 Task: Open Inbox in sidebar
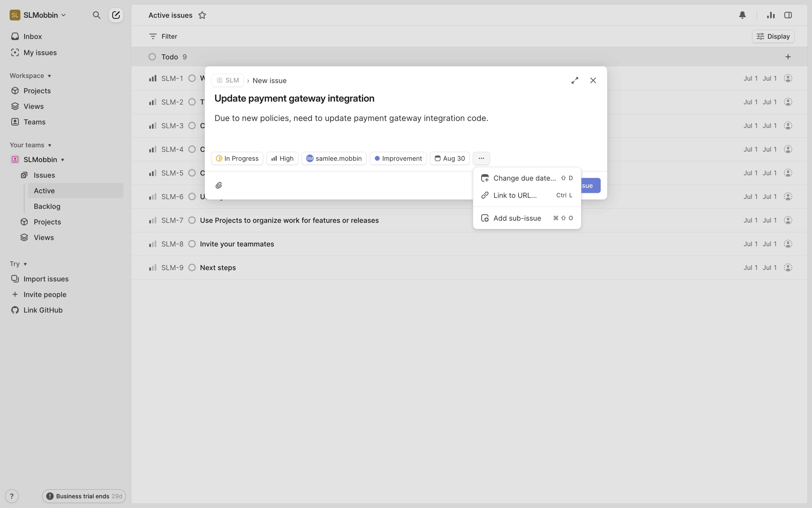click(33, 36)
